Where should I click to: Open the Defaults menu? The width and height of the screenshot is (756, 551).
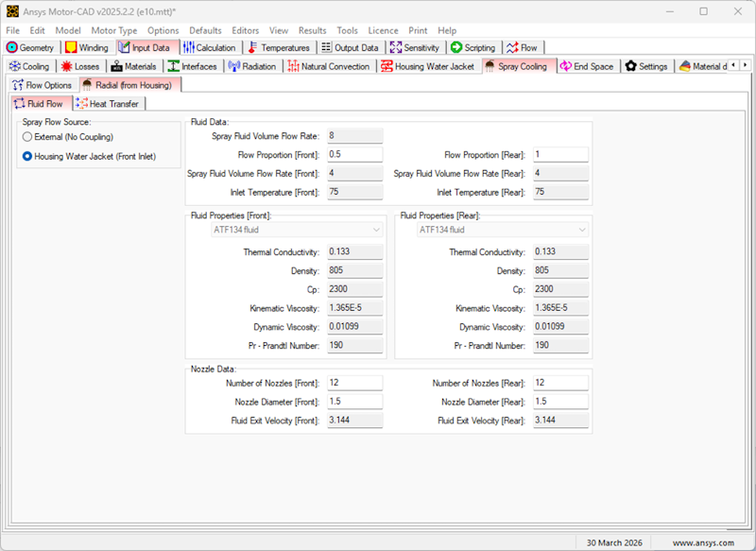click(x=205, y=30)
